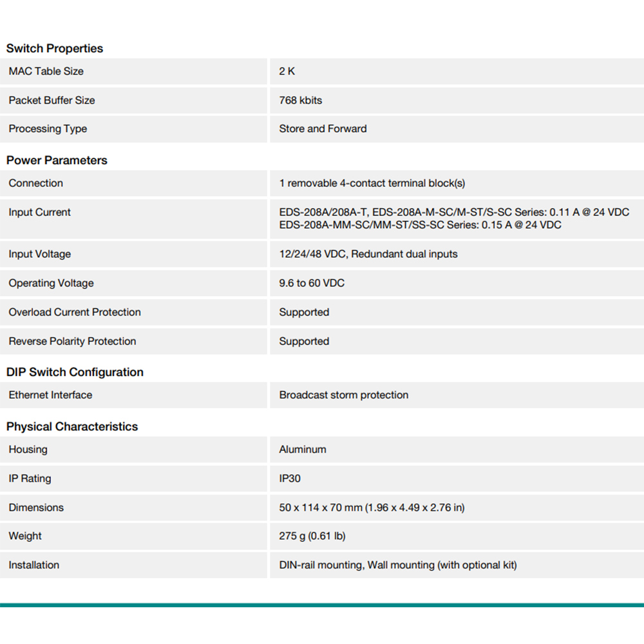The image size is (644, 644).
Task: Select the 9.6 to 60 VDC value
Action: coord(312,283)
